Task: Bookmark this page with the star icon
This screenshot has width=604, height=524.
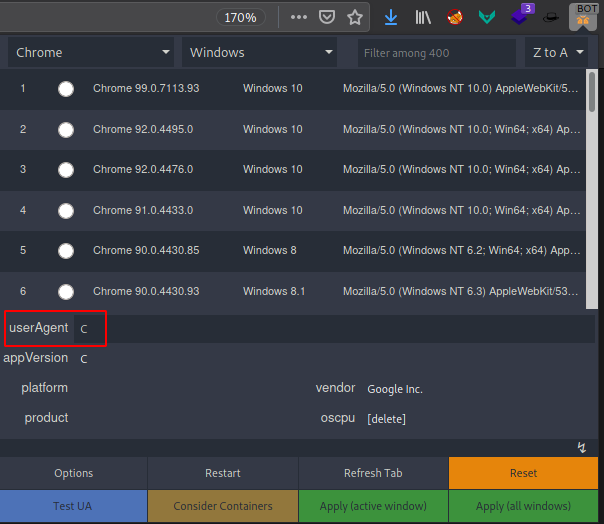Action: pos(355,17)
